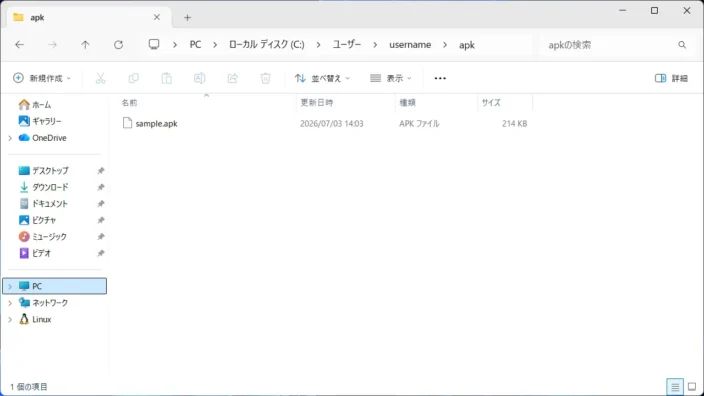Expand the Linux tree node

point(10,319)
